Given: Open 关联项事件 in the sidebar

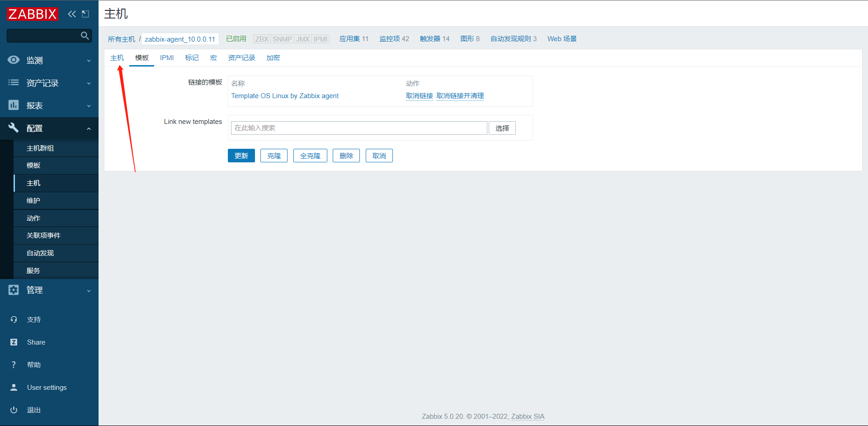Looking at the screenshot, I should [56, 236].
